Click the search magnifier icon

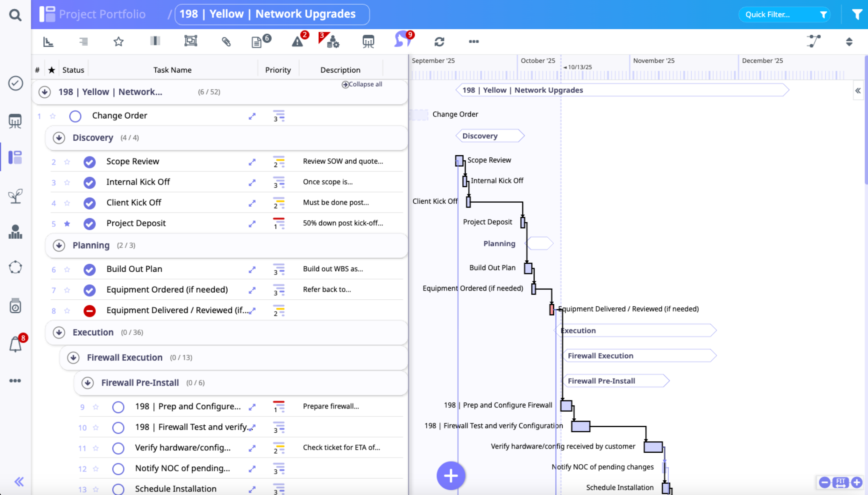pyautogui.click(x=15, y=15)
